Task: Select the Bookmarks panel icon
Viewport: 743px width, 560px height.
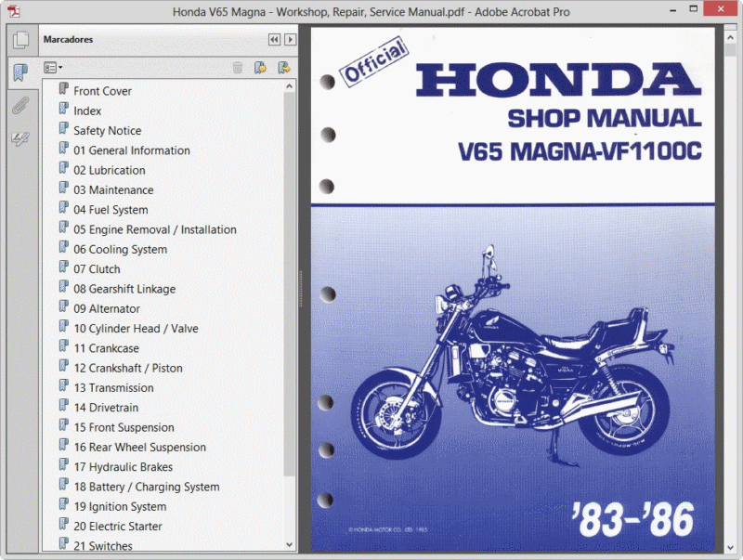Action: 20,72
